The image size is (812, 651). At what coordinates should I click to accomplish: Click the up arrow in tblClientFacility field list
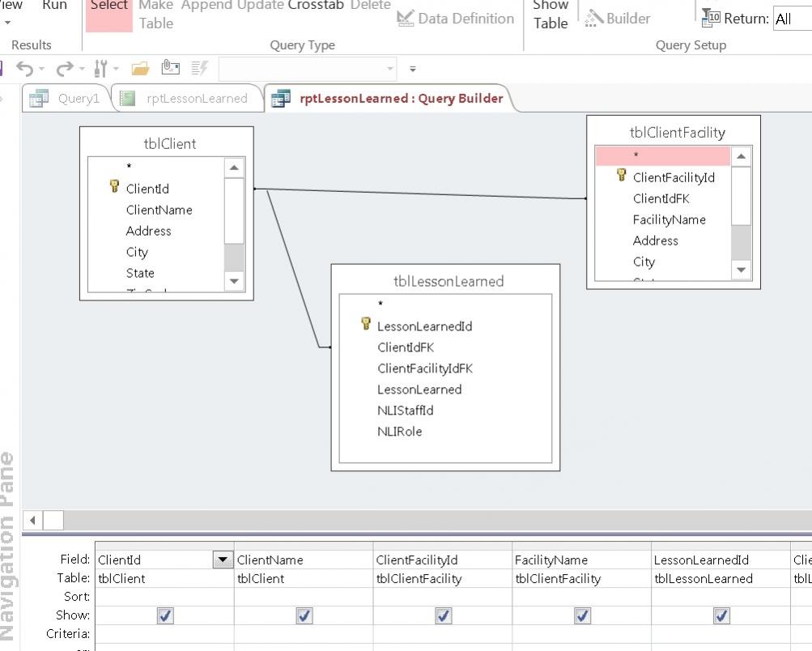(741, 156)
